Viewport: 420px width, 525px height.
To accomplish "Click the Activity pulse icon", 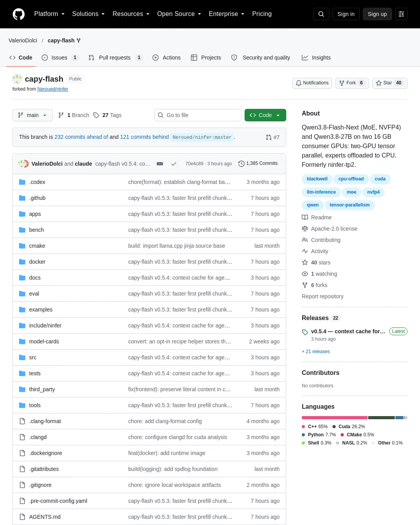I will tap(305, 251).
